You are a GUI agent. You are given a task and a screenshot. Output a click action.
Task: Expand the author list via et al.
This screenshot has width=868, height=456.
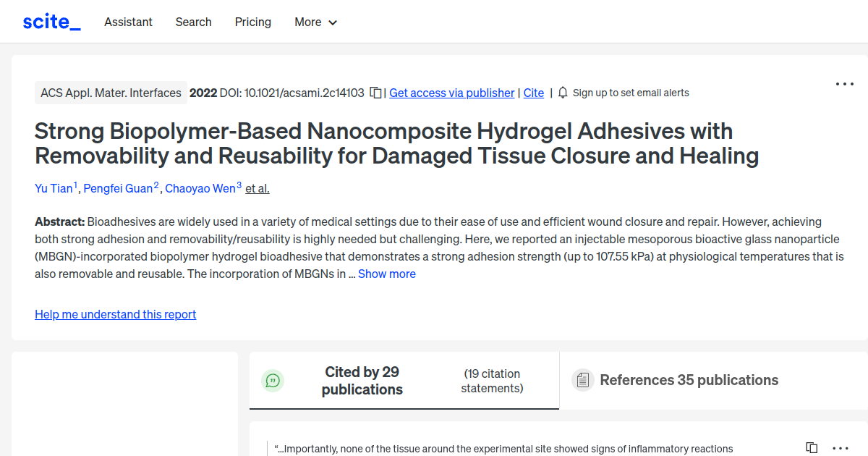point(257,188)
